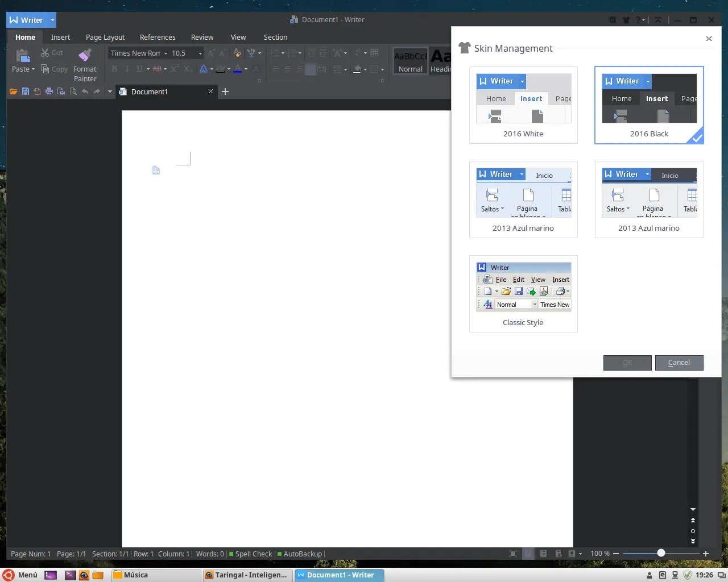The image size is (728, 582).
Task: Click the skin shirt icon in title bar
Action: tap(626, 20)
